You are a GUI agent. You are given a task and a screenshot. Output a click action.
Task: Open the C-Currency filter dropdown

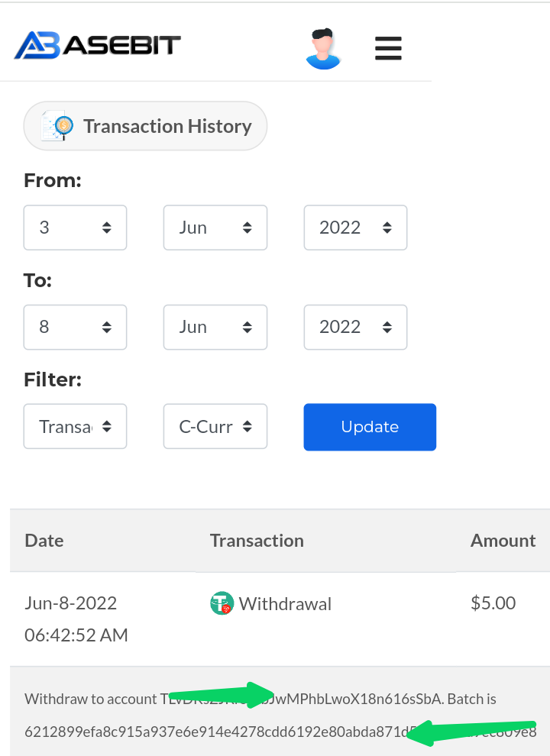[x=215, y=426]
